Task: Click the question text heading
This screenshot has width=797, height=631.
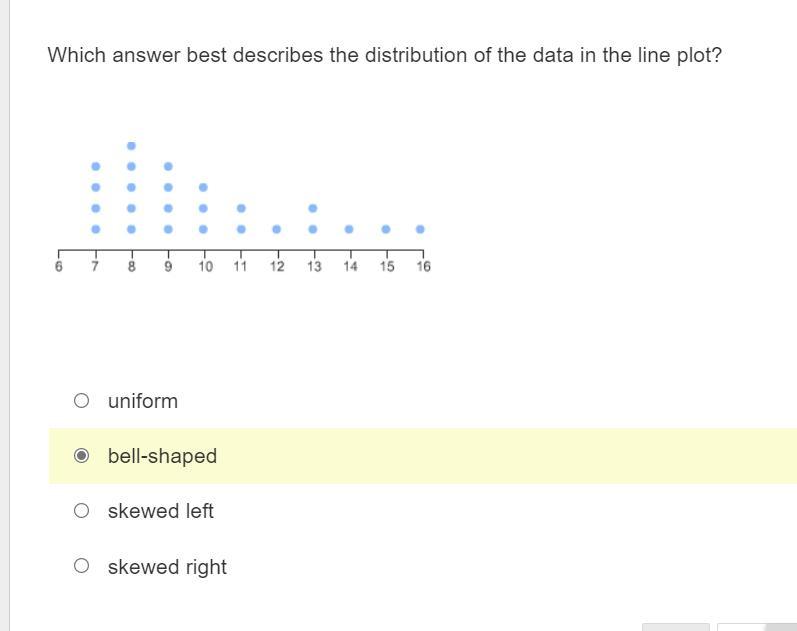Action: pyautogui.click(x=385, y=55)
